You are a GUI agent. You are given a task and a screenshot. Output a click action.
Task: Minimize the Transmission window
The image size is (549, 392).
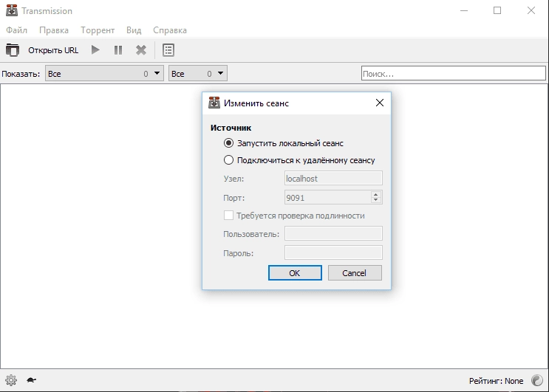coord(464,10)
